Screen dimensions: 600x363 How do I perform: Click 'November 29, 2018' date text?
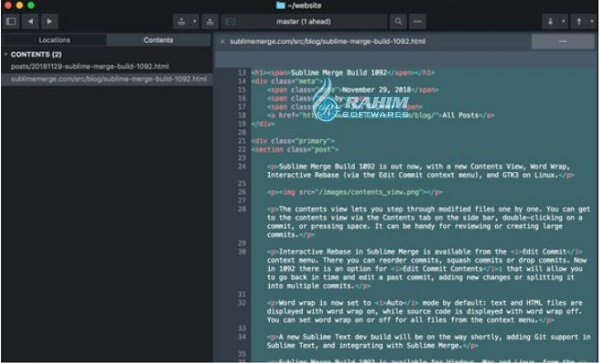pos(376,90)
